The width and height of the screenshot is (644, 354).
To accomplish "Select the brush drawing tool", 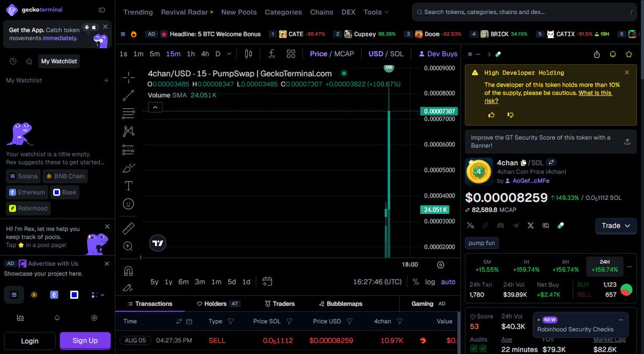I will point(128,168).
